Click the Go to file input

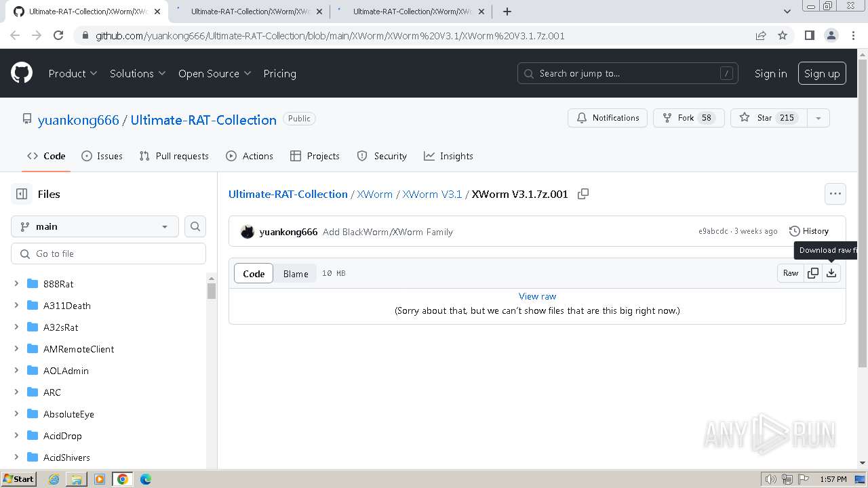point(108,253)
